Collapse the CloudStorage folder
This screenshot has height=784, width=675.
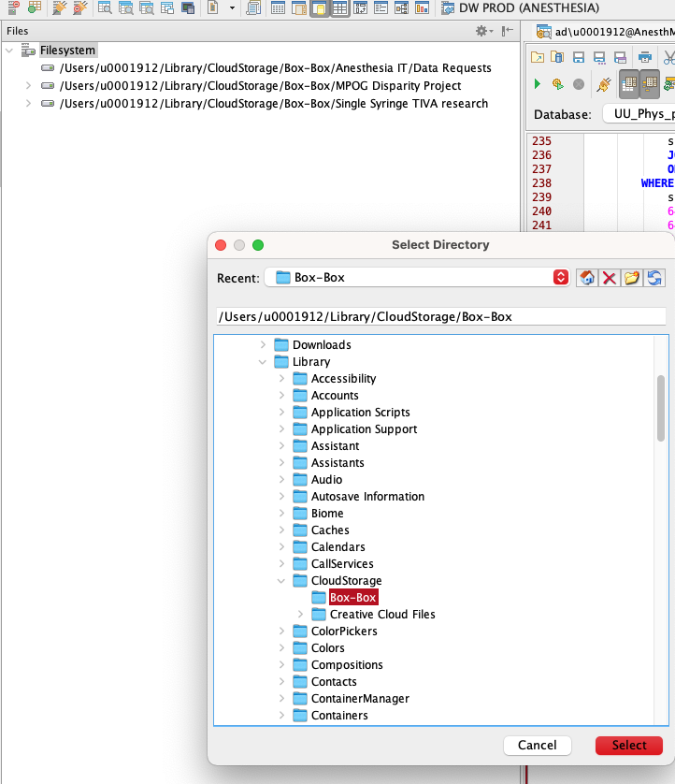tap(281, 581)
